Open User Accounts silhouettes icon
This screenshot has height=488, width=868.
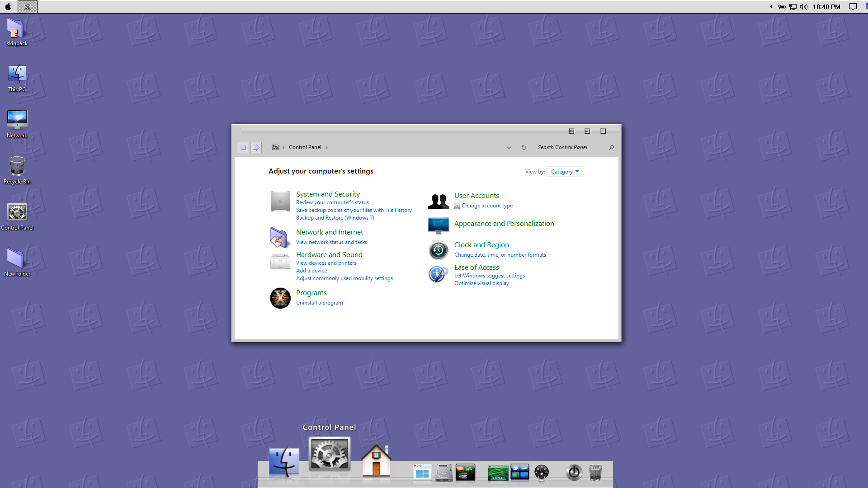click(x=438, y=201)
